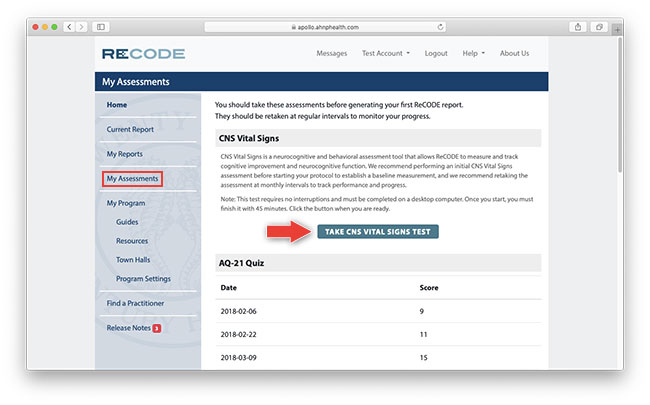Screen dimensions: 650x405
Task: Open a new tab with plus button
Action: click(x=616, y=29)
